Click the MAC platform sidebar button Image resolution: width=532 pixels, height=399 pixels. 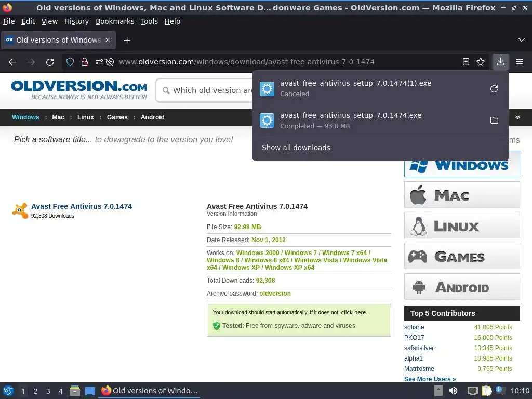pyautogui.click(x=462, y=195)
